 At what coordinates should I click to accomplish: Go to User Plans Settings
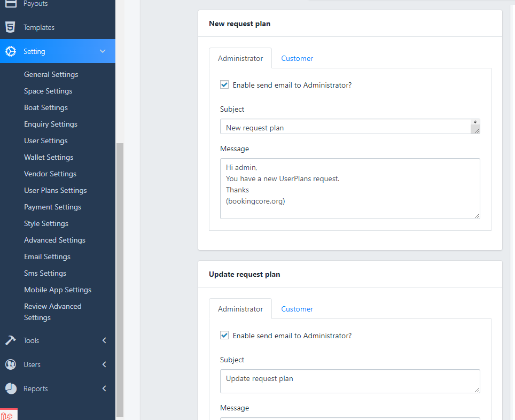[x=55, y=190]
